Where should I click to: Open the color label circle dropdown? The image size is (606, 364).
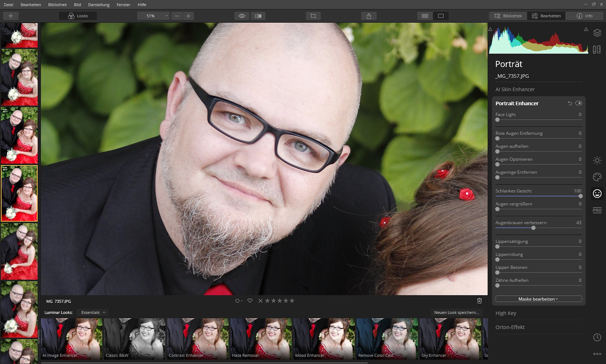pyautogui.click(x=239, y=301)
